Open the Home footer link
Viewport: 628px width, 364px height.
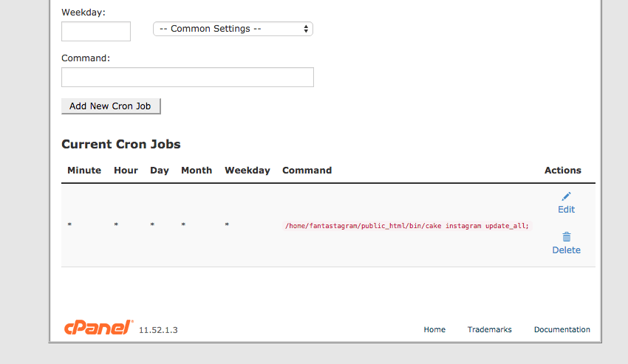pos(434,329)
